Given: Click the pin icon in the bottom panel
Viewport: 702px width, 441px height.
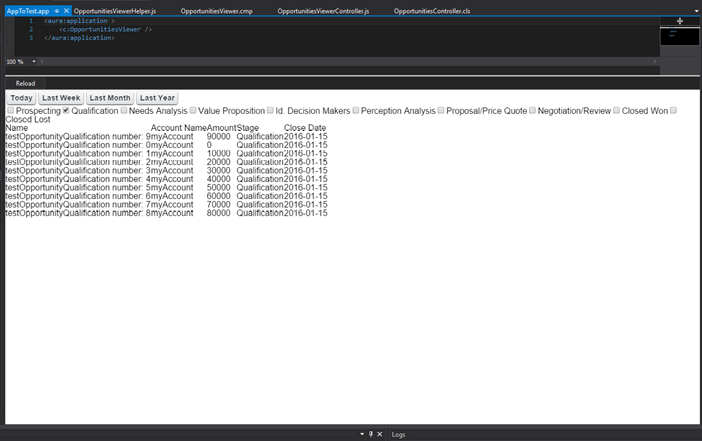Looking at the screenshot, I should coord(371,434).
